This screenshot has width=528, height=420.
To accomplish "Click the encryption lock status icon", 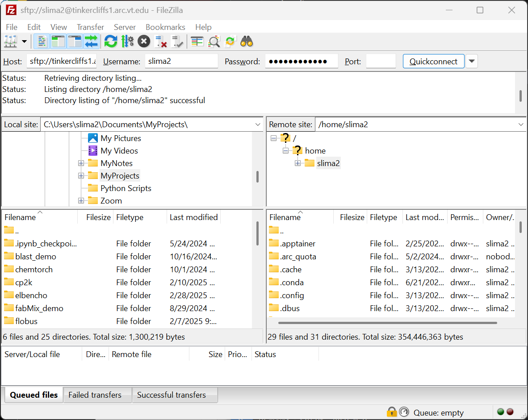I will tap(392, 412).
